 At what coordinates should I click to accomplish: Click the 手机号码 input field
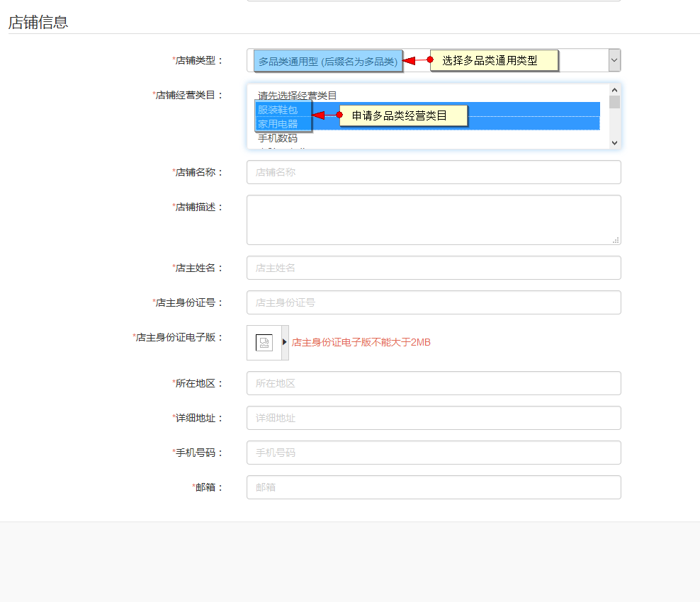pyautogui.click(x=434, y=453)
